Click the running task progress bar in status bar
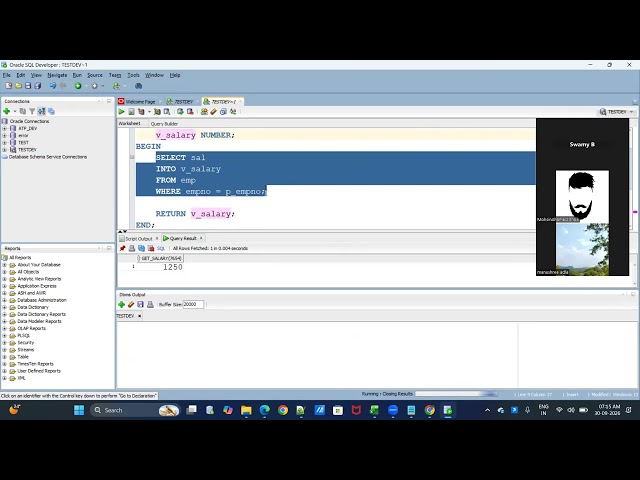 [456, 394]
